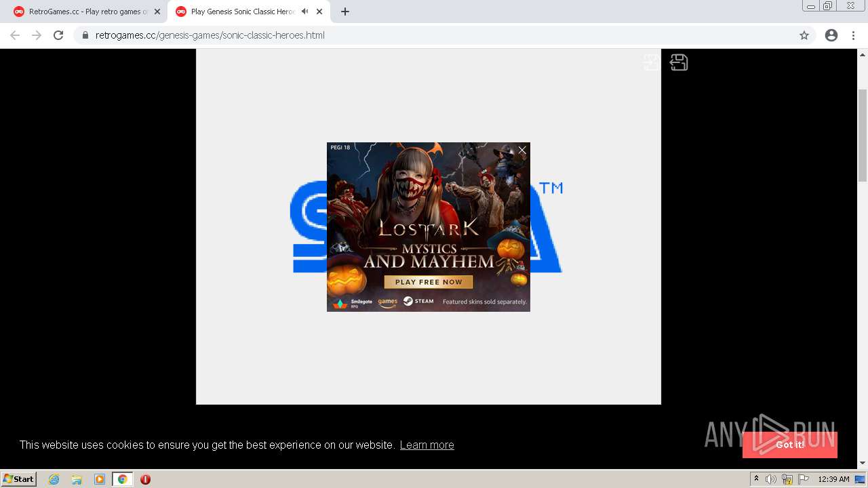Viewport: 868px width, 488px height.
Task: Open the volume speaker tray icon
Action: 770,479
